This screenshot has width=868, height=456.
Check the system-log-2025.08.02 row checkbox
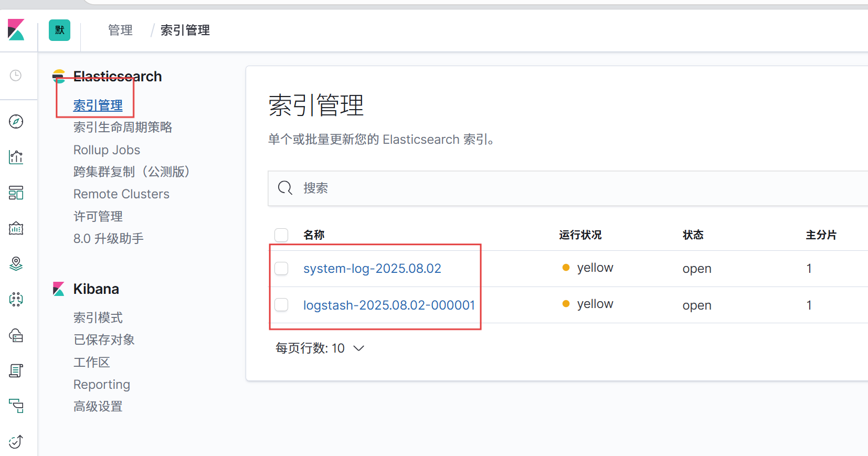tap(281, 268)
